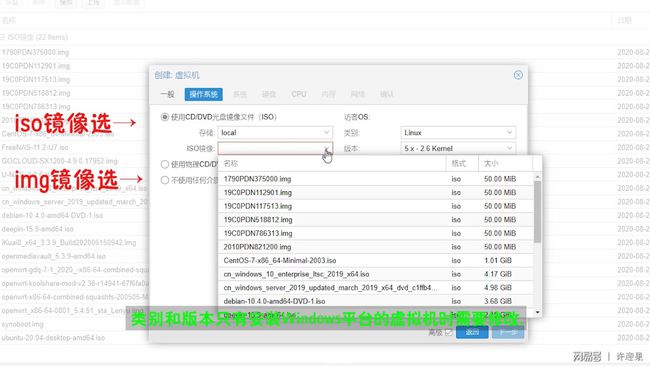This screenshot has height=367, width=650.
Task: Choose 19C0PDN518812.img from ISO dropdown
Action: [x=376, y=220]
